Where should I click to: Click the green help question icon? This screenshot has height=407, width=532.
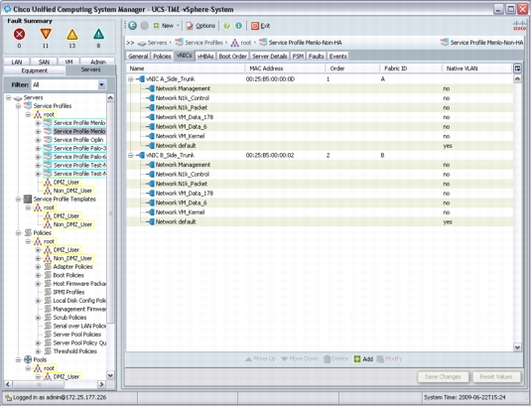click(x=227, y=26)
